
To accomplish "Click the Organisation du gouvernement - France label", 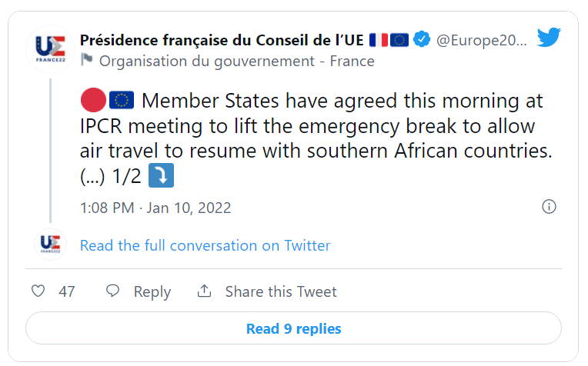I will (237, 61).
